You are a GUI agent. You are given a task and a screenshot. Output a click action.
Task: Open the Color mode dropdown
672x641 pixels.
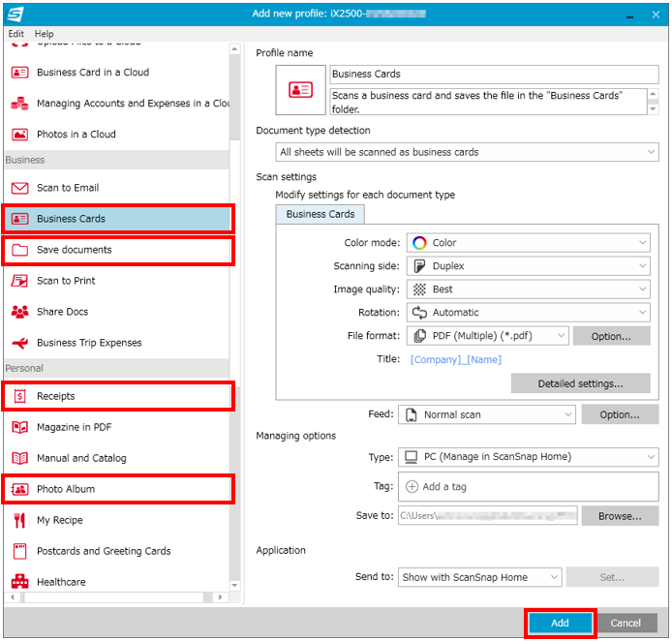pos(528,243)
